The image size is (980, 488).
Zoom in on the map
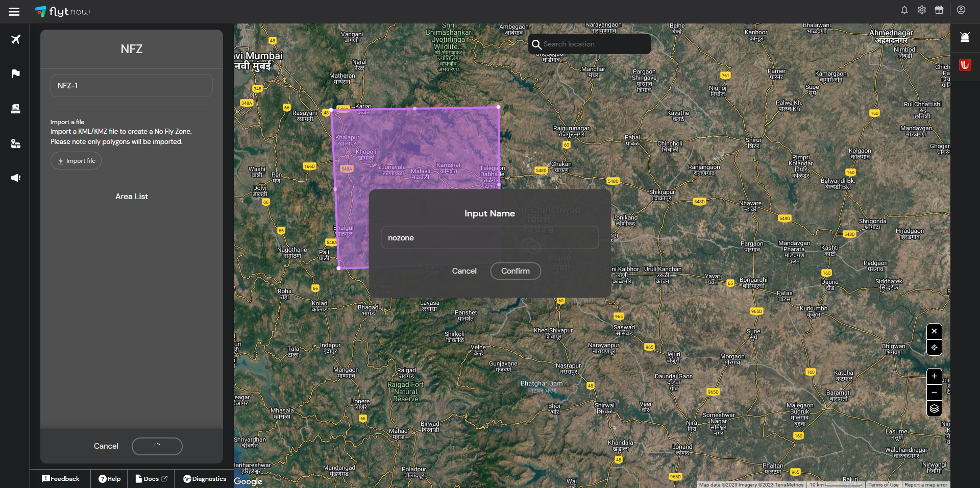point(934,376)
